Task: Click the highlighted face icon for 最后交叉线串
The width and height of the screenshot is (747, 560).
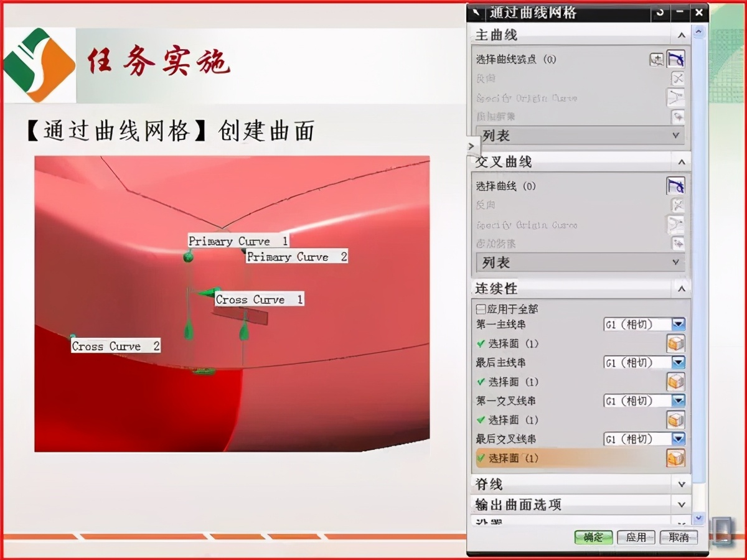Action: 675,458
